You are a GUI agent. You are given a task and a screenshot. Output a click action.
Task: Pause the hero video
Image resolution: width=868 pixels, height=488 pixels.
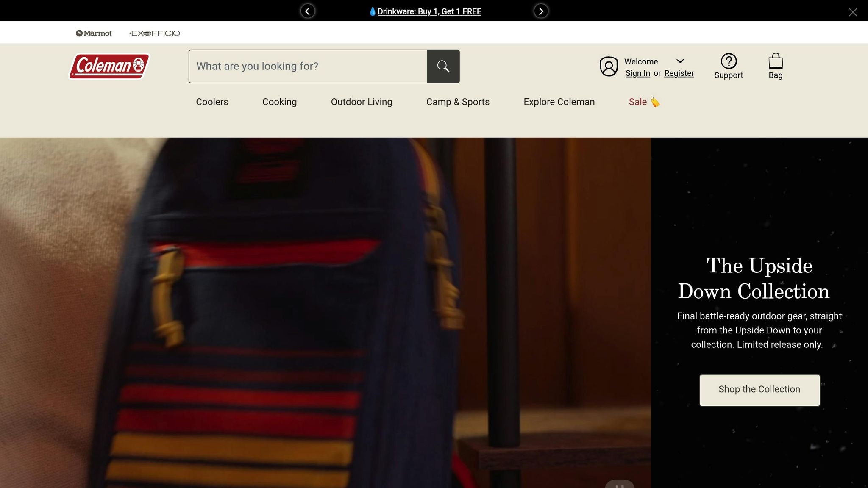(619, 485)
